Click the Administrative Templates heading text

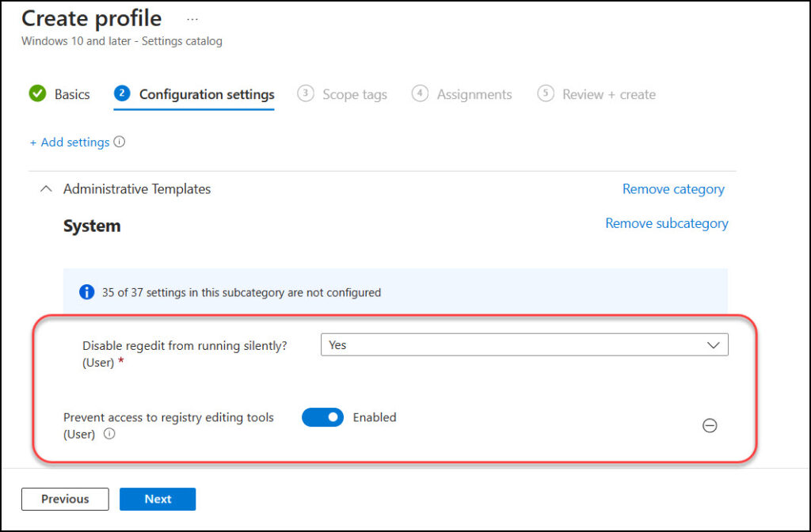[x=137, y=189]
